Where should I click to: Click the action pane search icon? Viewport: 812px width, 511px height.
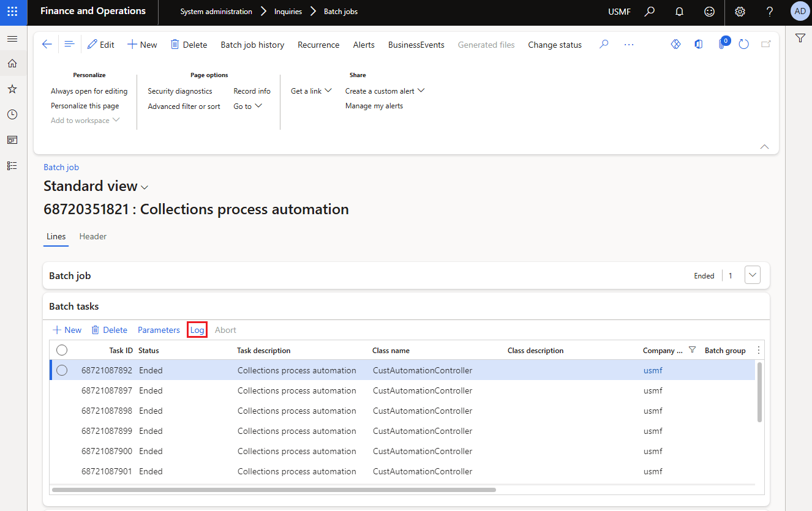coord(604,44)
